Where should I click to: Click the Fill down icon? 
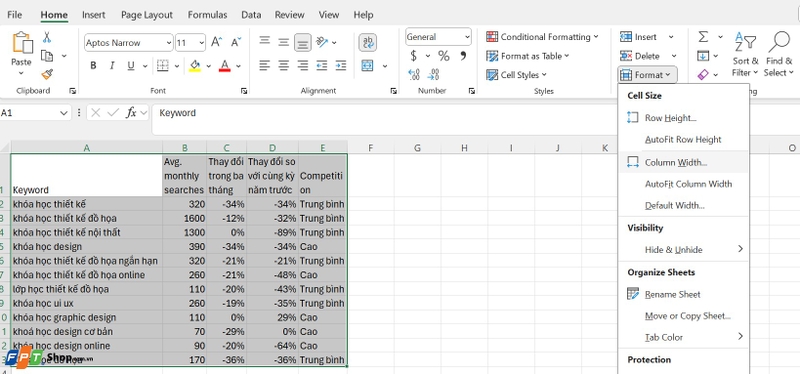[x=703, y=56]
